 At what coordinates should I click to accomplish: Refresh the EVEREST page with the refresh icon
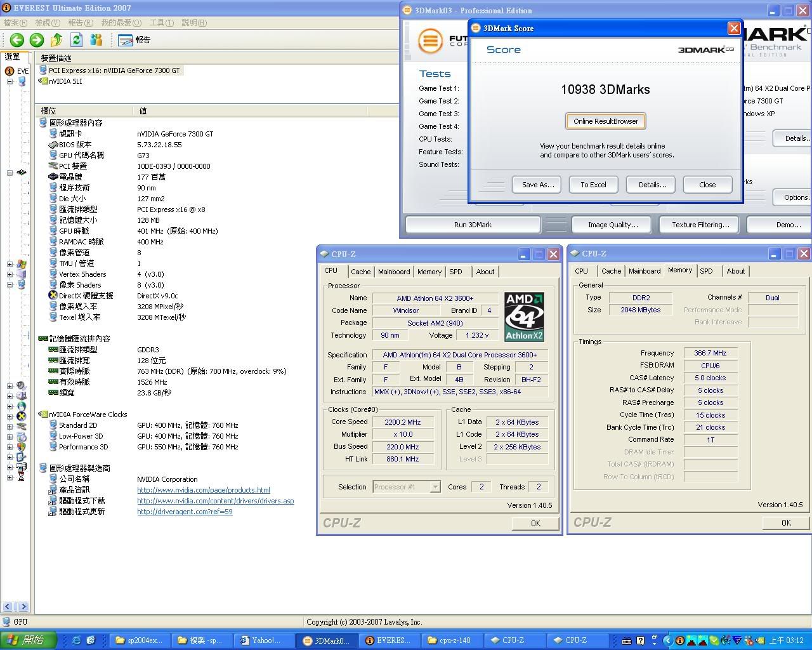click(77, 40)
